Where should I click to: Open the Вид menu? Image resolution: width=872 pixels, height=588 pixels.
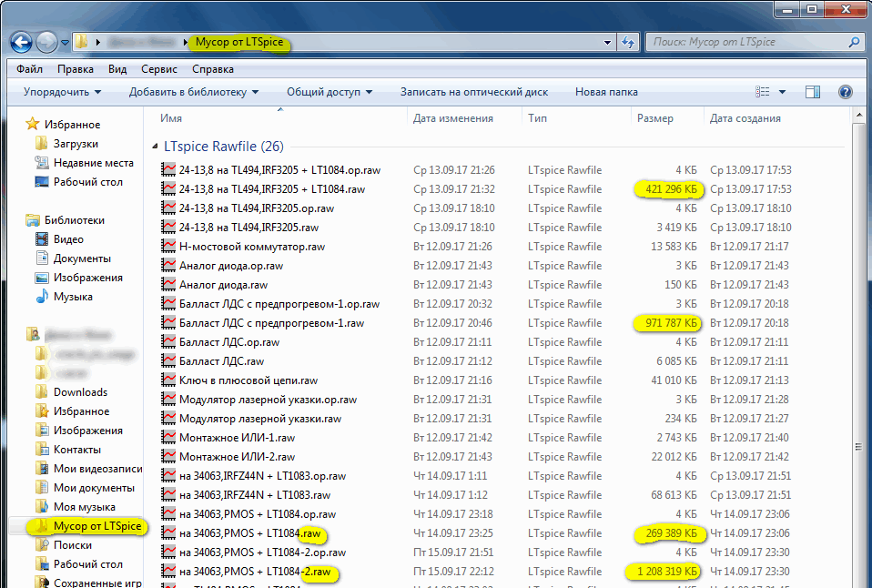117,69
